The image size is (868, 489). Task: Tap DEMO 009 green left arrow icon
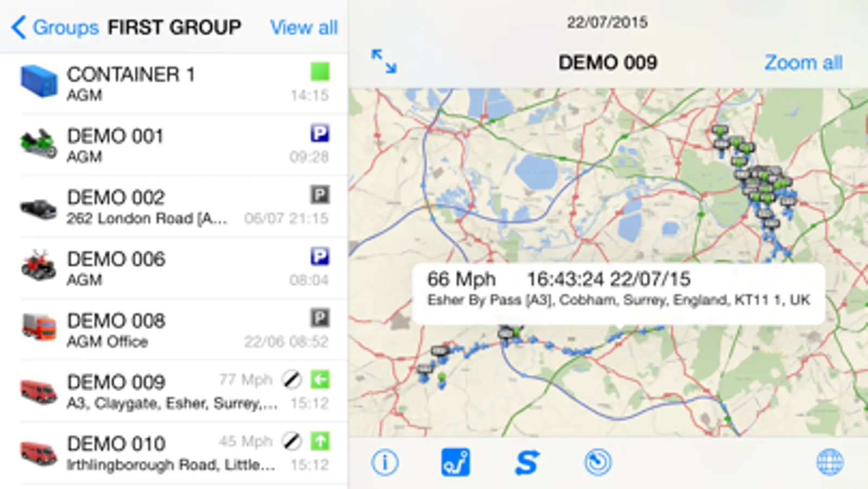320,379
